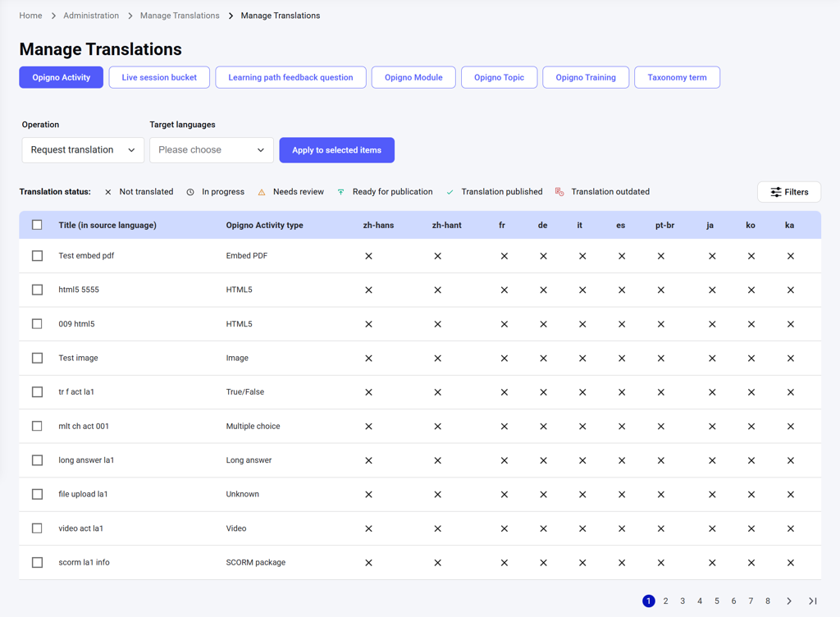Click first Manage Translations breadcrumb link
The height and width of the screenshot is (617, 840).
point(180,16)
